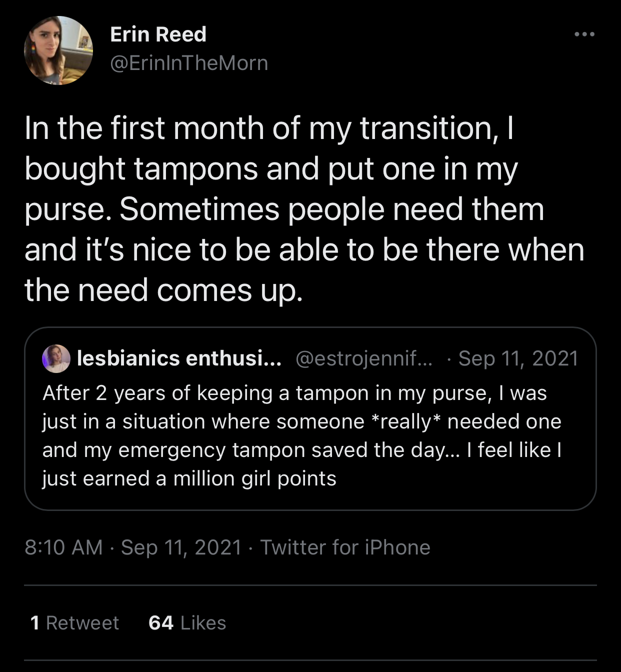
Task: Click the bold "1" retweet count number
Action: coord(35,623)
